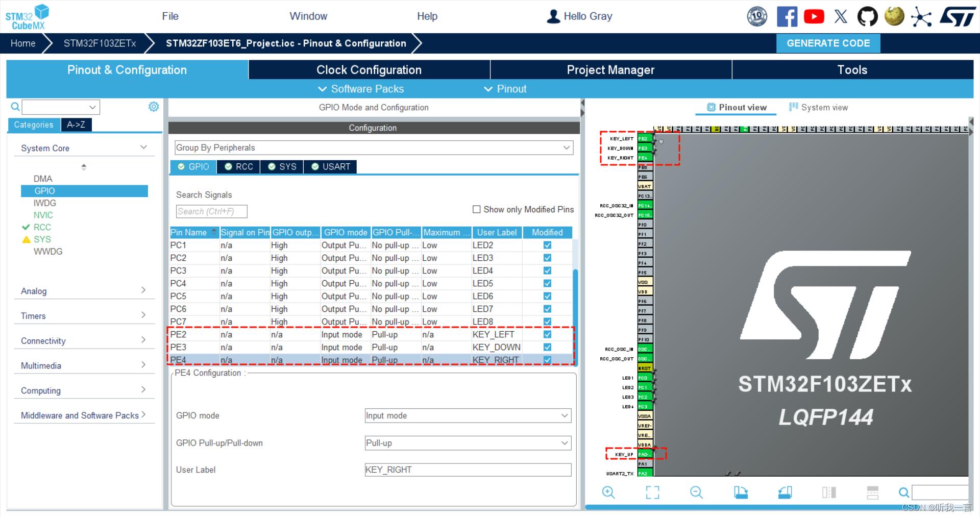Image resolution: width=980 pixels, height=517 pixels.
Task: Open the GPIO mode Input mode dropdown
Action: click(468, 415)
